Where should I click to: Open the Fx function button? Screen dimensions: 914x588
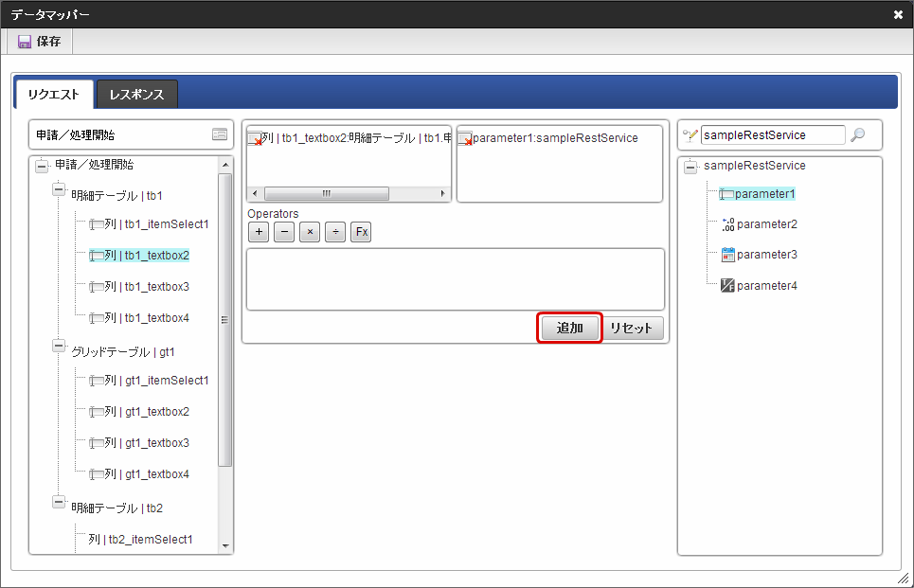tap(361, 233)
